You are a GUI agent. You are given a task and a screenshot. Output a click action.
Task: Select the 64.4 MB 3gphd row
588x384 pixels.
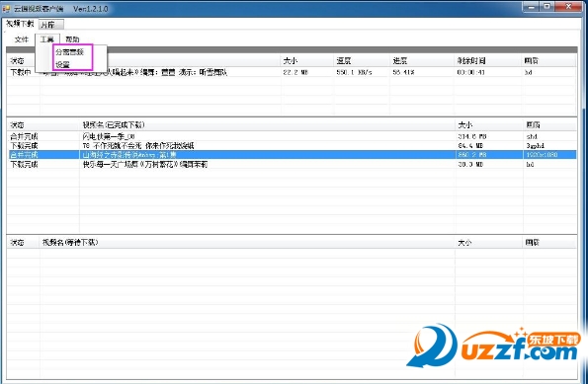[292, 145]
